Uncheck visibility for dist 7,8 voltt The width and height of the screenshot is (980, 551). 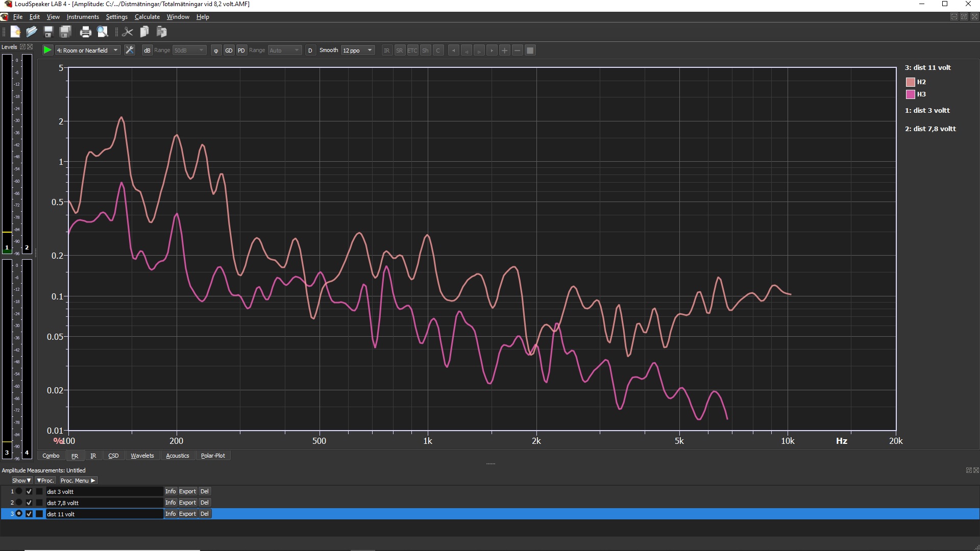tap(29, 503)
